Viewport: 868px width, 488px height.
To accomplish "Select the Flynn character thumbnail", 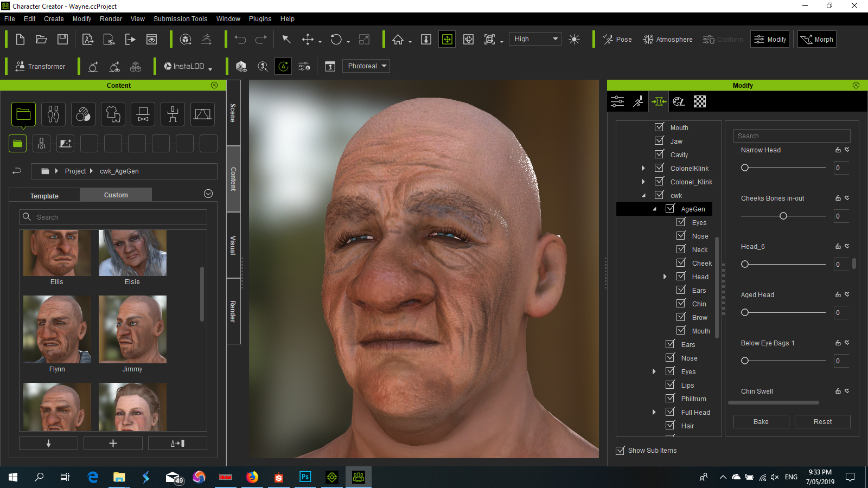I will tap(57, 329).
